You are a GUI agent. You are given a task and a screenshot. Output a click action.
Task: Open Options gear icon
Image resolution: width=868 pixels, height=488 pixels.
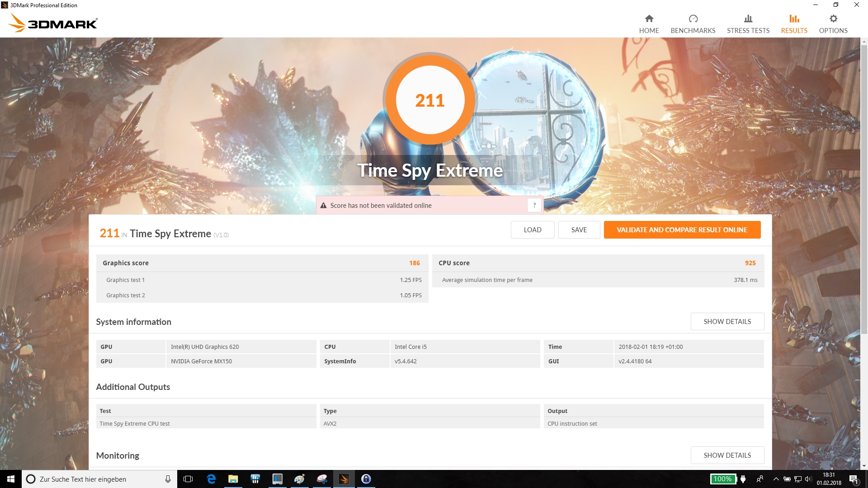[833, 19]
